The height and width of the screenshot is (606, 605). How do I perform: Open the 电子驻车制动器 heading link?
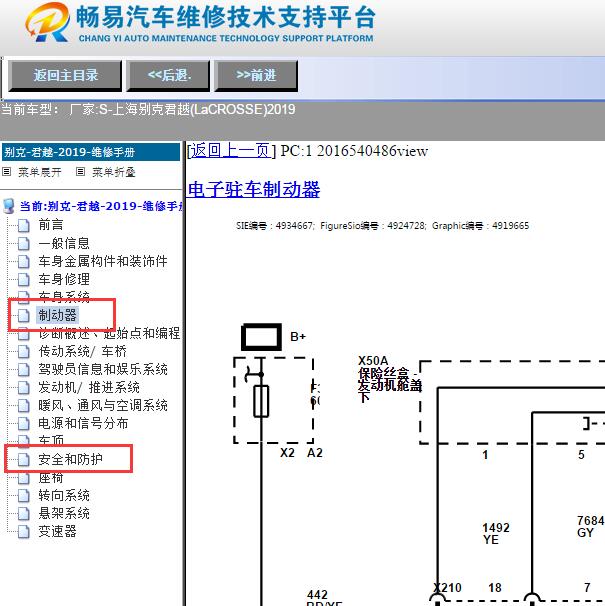pos(254,189)
